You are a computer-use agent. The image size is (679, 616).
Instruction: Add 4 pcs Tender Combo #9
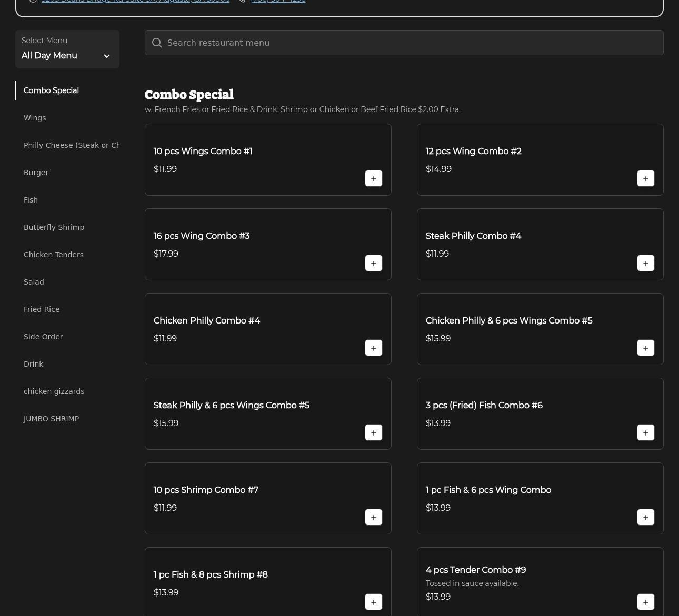click(x=645, y=602)
